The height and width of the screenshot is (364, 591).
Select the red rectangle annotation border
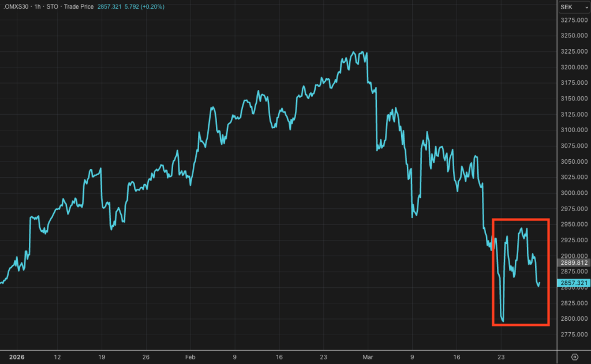521,219
